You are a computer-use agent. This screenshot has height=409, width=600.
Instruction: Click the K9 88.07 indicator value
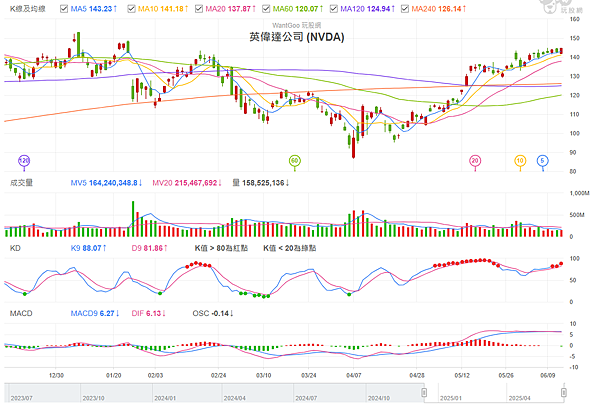point(89,248)
